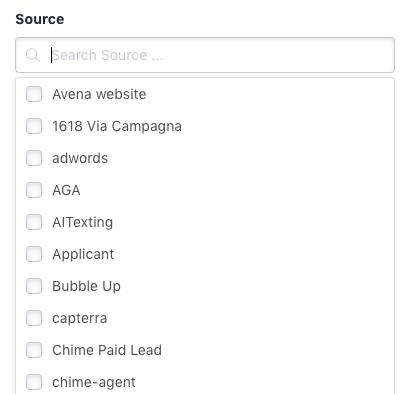Image resolution: width=407 pixels, height=394 pixels.
Task: Pick the Chime Paid Lead option label
Action: [x=107, y=350]
